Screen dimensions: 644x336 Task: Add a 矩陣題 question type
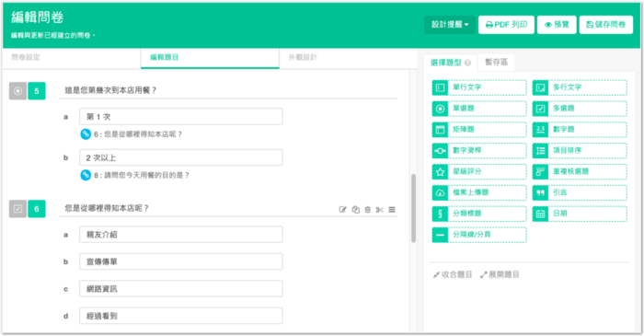479,130
